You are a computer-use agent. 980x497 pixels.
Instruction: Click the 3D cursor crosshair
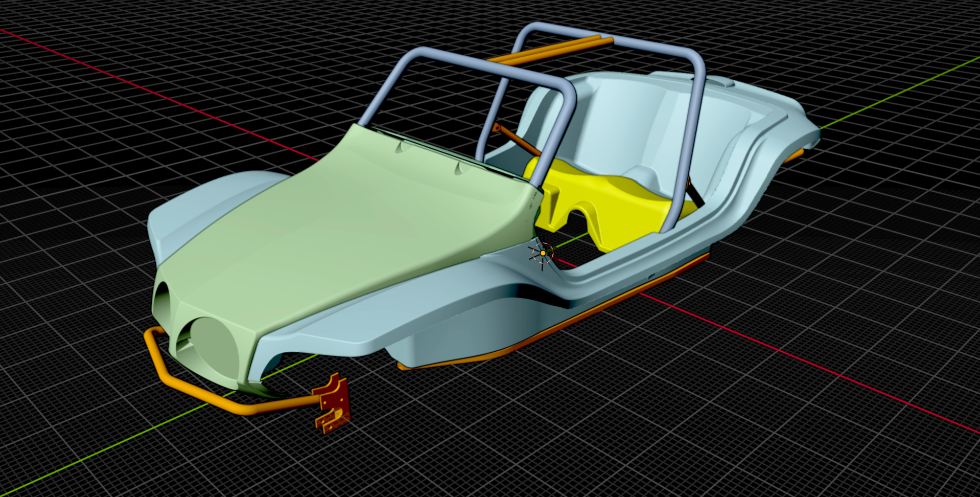click(542, 253)
